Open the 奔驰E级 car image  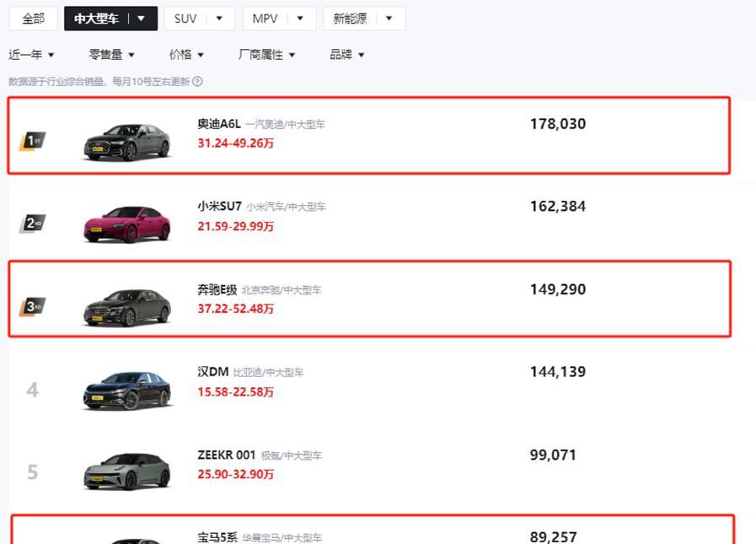(x=127, y=307)
